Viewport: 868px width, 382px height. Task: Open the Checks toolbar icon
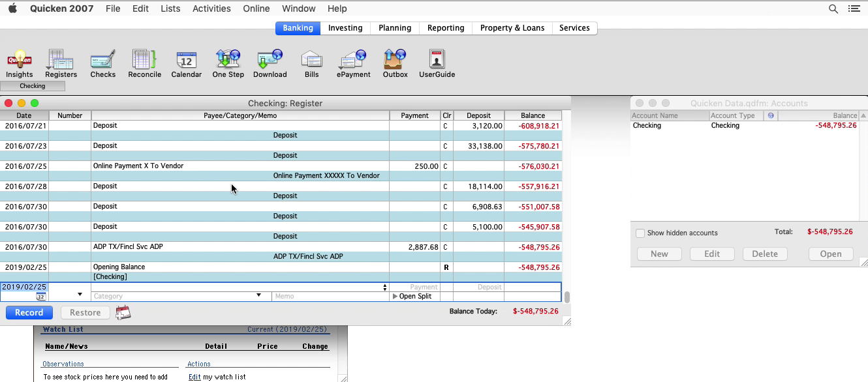(102, 64)
